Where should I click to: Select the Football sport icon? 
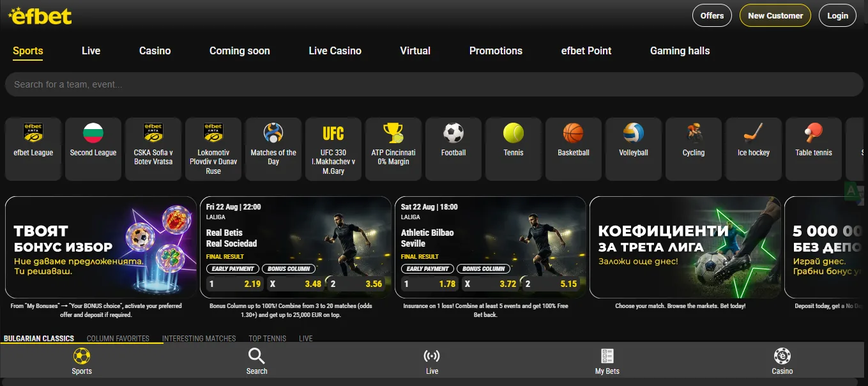(x=453, y=149)
